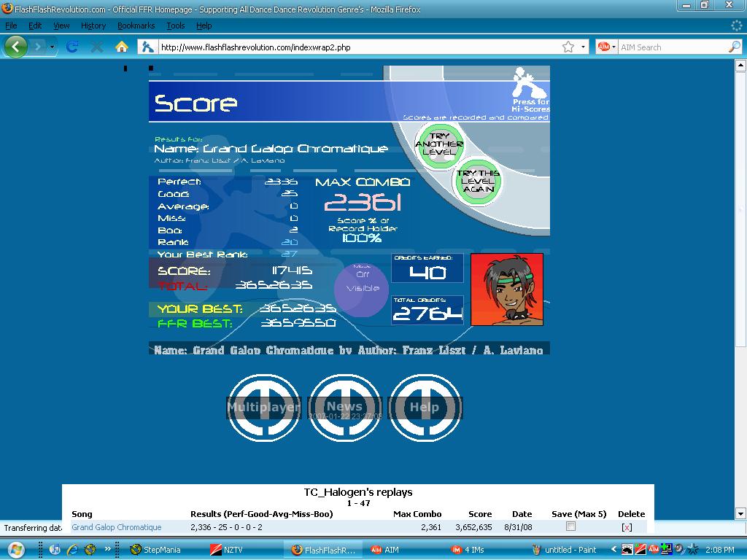
Task: Bookmark this page with the star icon
Action: (568, 47)
